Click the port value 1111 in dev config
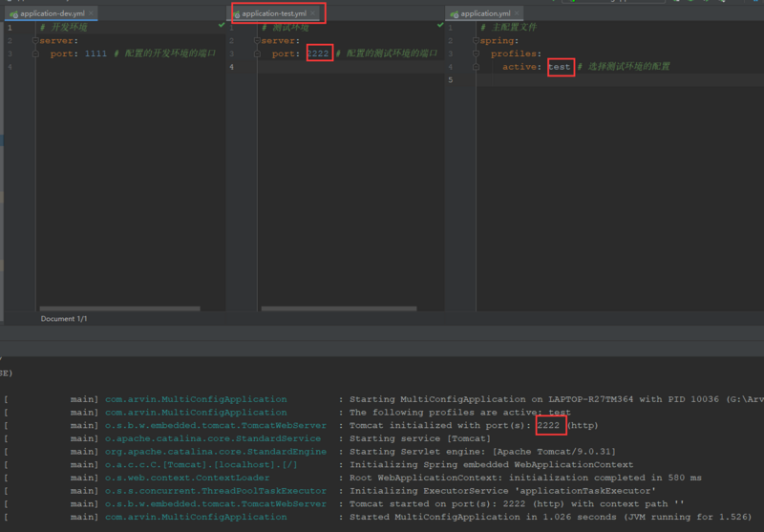The width and height of the screenshot is (764, 532). [95, 53]
